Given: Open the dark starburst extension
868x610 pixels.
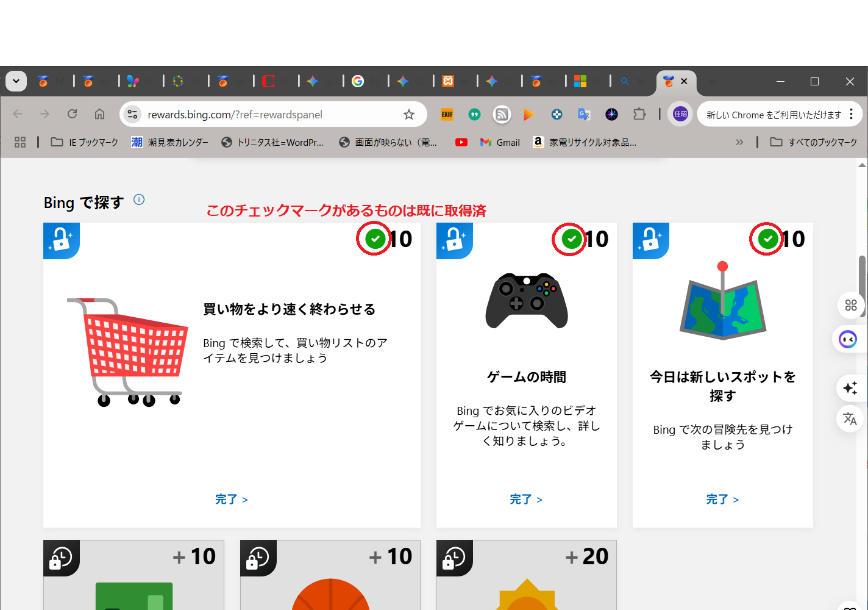Looking at the screenshot, I should click(x=611, y=114).
